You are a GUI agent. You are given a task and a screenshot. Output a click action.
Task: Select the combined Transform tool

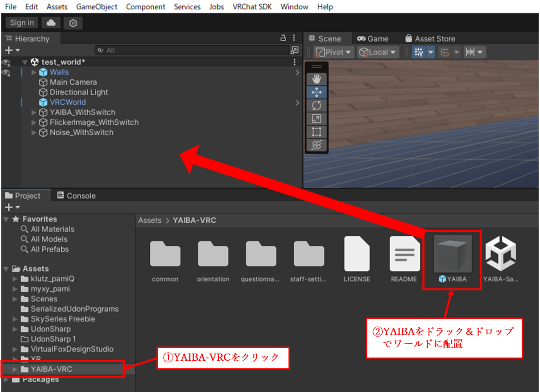point(316,145)
